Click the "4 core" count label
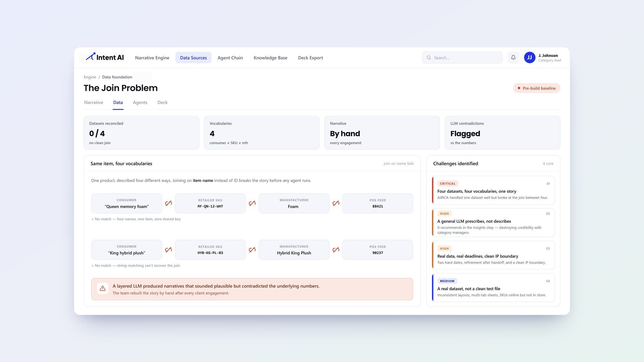Image resolution: width=644 pixels, height=362 pixels. pos(548,164)
